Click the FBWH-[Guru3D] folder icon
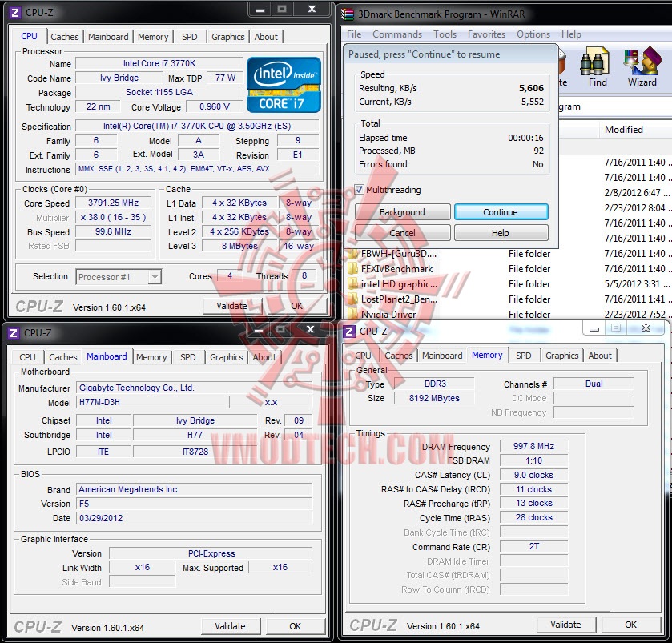Screen dimensions: 672x643 click(352, 254)
